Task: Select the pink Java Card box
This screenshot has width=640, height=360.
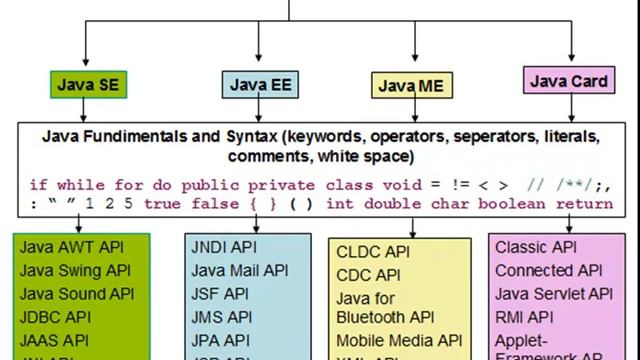Action: (569, 80)
